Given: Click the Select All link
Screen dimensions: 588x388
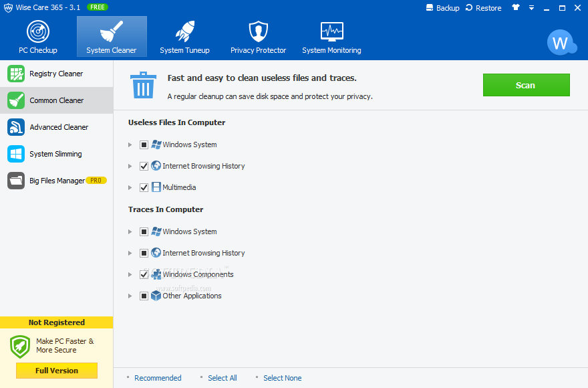Looking at the screenshot, I should point(223,378).
